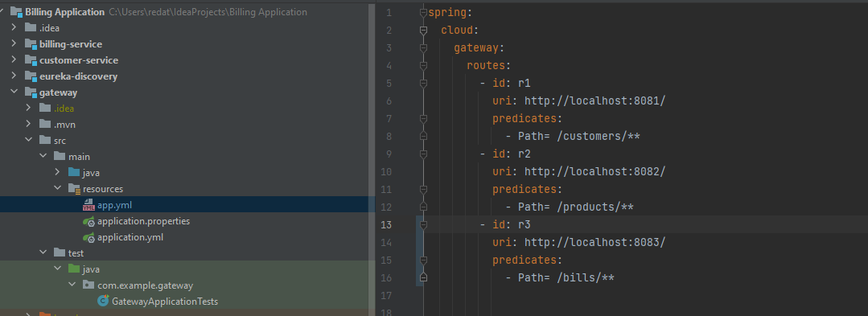Collapse the test folder arrow
868x316 pixels.
click(x=43, y=253)
